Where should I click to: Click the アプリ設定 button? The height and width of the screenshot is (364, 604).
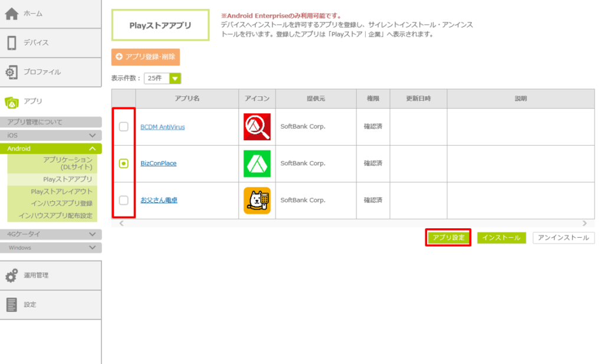tap(448, 238)
